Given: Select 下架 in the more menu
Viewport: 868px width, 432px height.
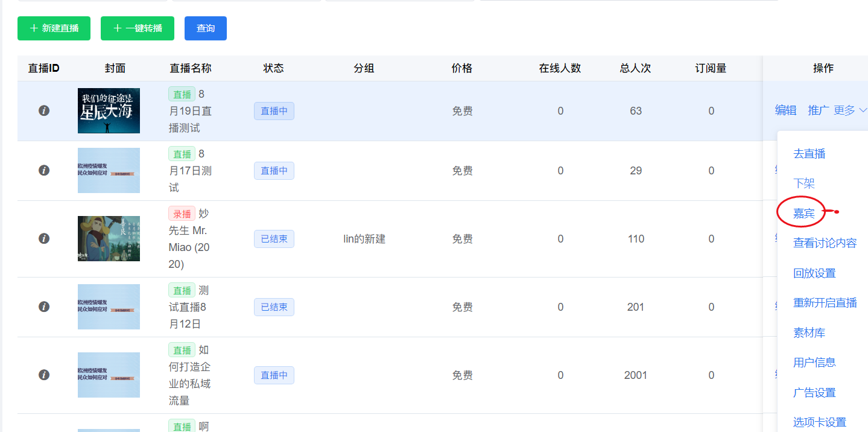Looking at the screenshot, I should pyautogui.click(x=803, y=183).
